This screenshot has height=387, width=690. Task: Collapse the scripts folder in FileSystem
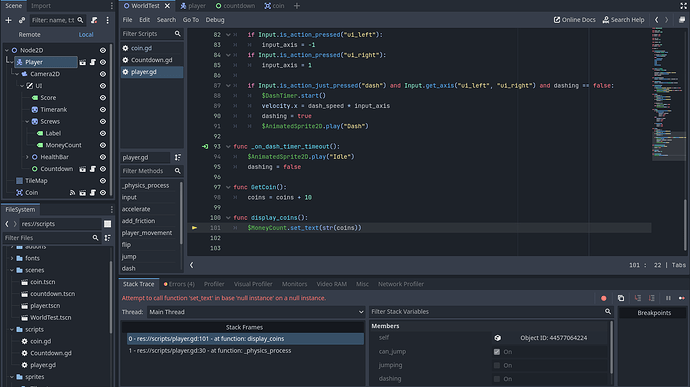[12, 329]
